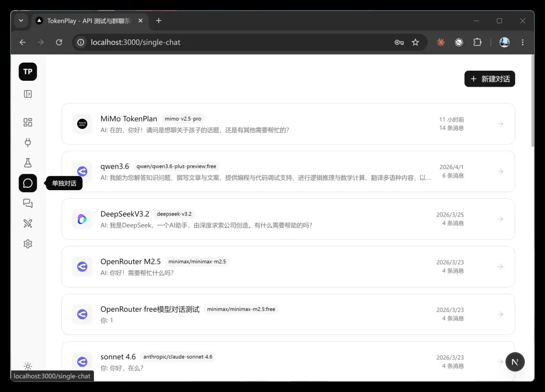Click preview text AI: 你好！需要帮忙什么吗？
Image resolution: width=545 pixels, height=392 pixels.
(x=137, y=273)
